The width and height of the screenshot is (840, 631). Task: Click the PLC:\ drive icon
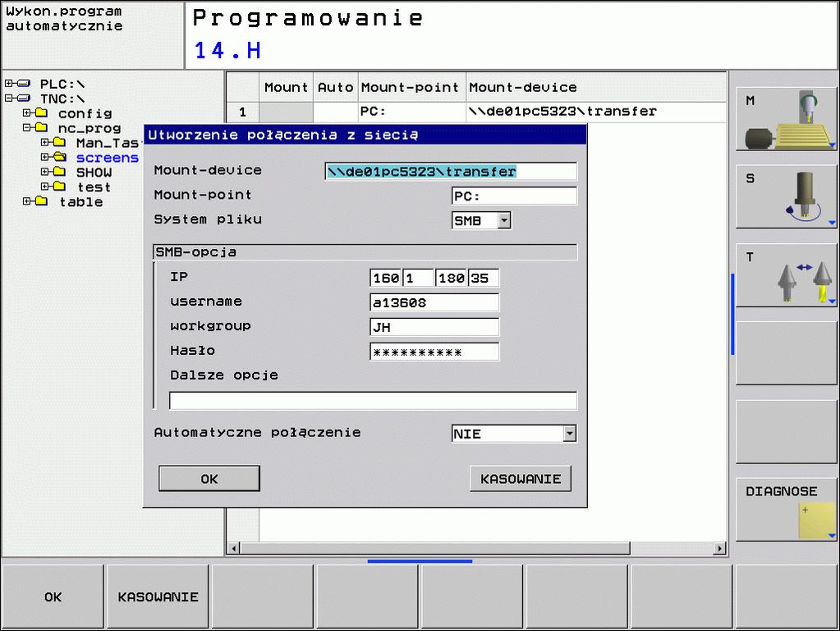23,84
